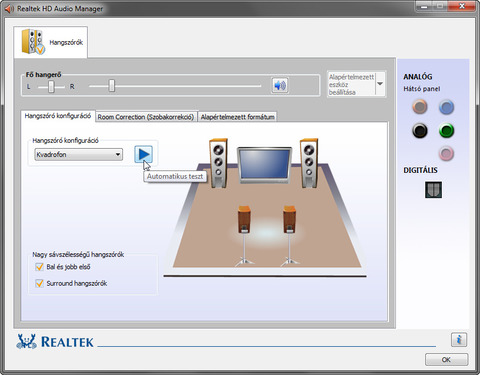
Task: Click the DIGITÁLIS heading text
Action: 420,170
